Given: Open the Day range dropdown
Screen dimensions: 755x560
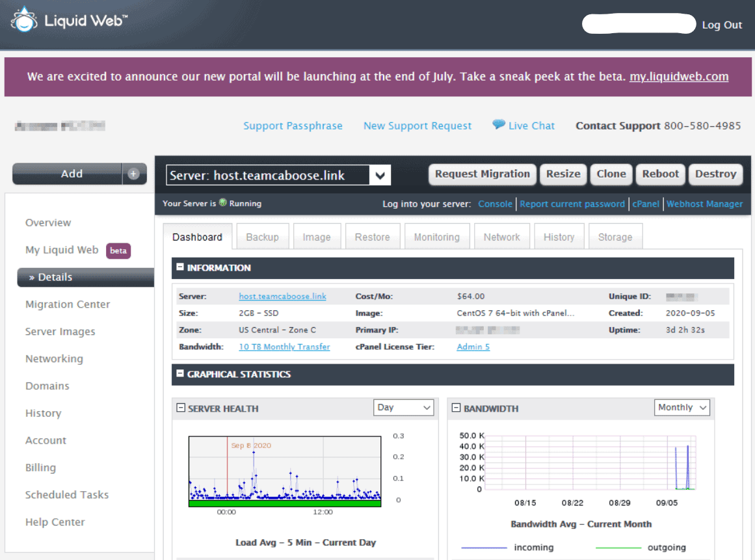Looking at the screenshot, I should [404, 408].
